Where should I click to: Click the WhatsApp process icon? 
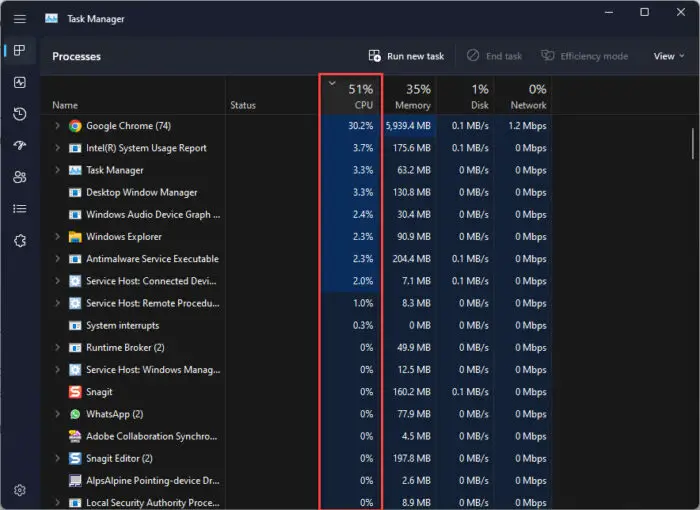[75, 414]
